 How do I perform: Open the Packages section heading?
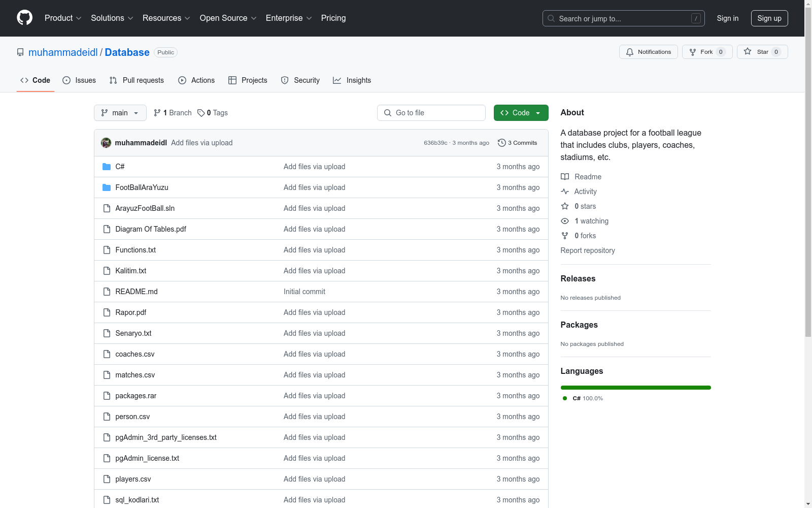click(579, 325)
